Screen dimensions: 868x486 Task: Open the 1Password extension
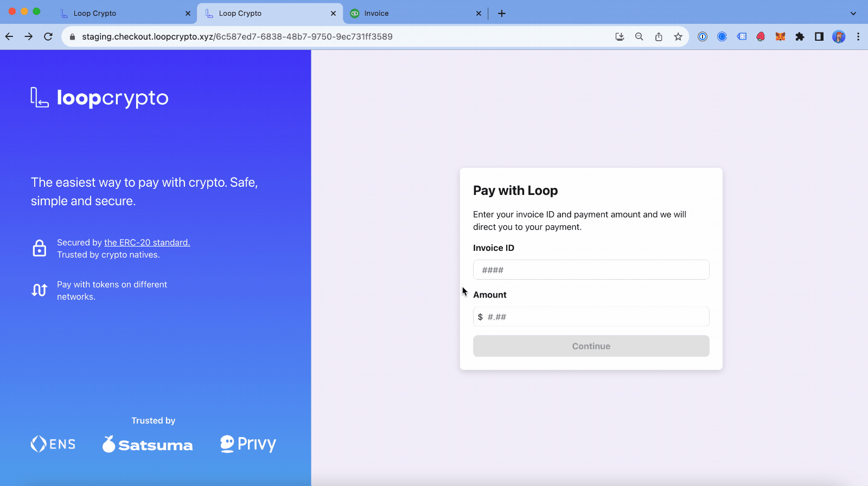coord(703,36)
